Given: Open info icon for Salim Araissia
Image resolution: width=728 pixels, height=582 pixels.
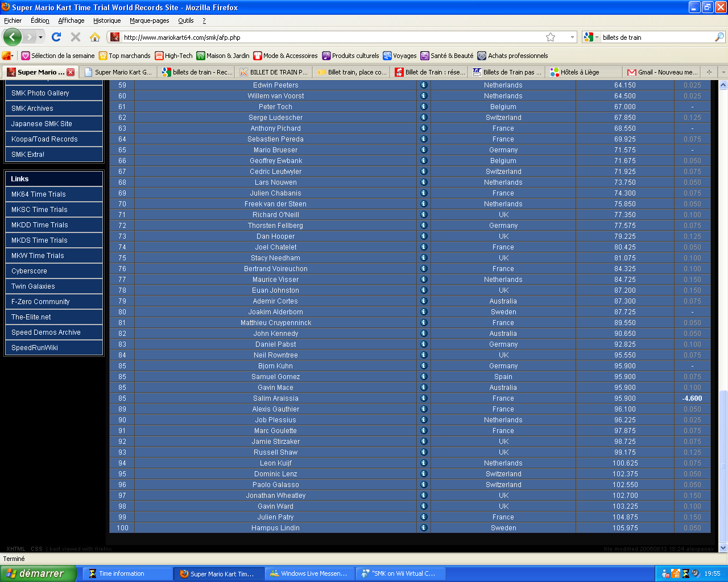Looking at the screenshot, I should [x=424, y=398].
